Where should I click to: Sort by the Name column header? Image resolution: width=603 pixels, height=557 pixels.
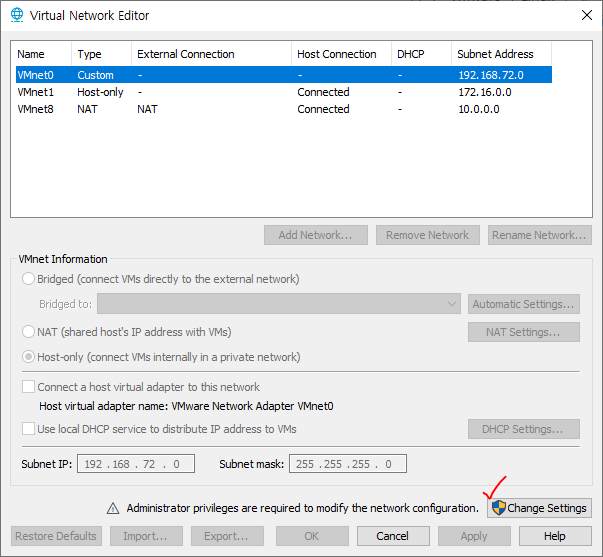43,54
